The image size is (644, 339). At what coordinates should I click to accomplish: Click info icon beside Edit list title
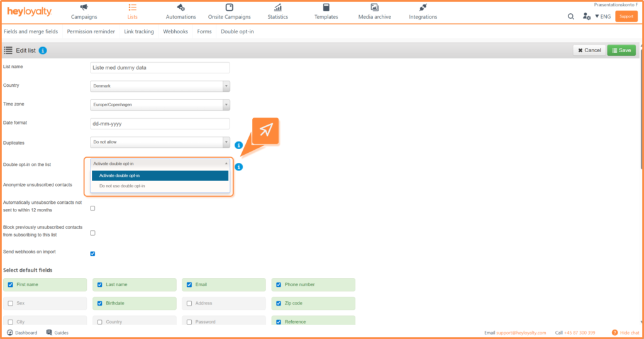[43, 50]
